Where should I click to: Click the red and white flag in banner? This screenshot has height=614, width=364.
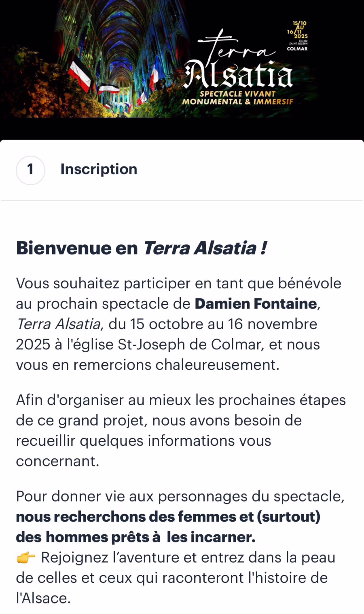[80, 74]
